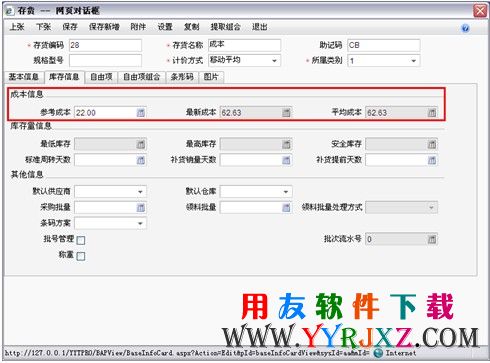Click 保存新增 in the toolbar

coord(104,27)
